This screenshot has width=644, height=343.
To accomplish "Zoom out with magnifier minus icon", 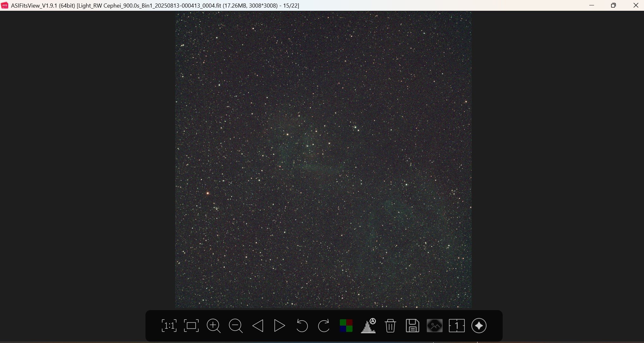I will pyautogui.click(x=236, y=326).
